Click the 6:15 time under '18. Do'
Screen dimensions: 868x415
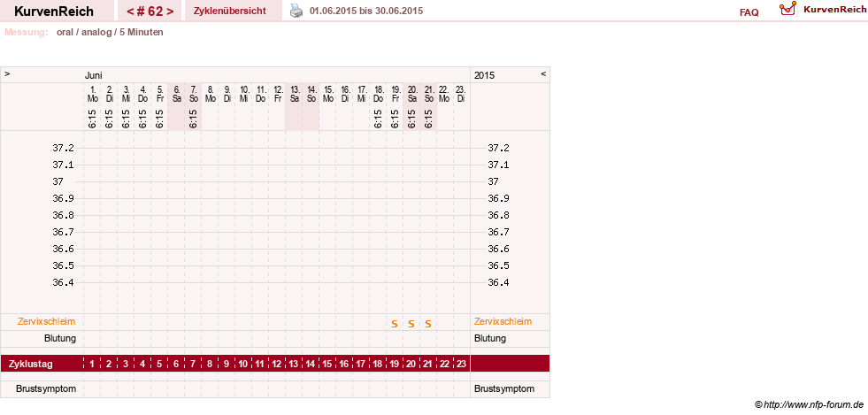(378, 119)
